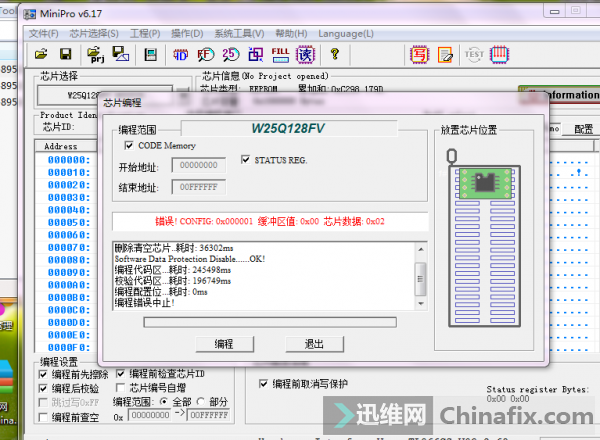Open the 工程(P) menu
The image size is (600, 440).
click(x=145, y=34)
